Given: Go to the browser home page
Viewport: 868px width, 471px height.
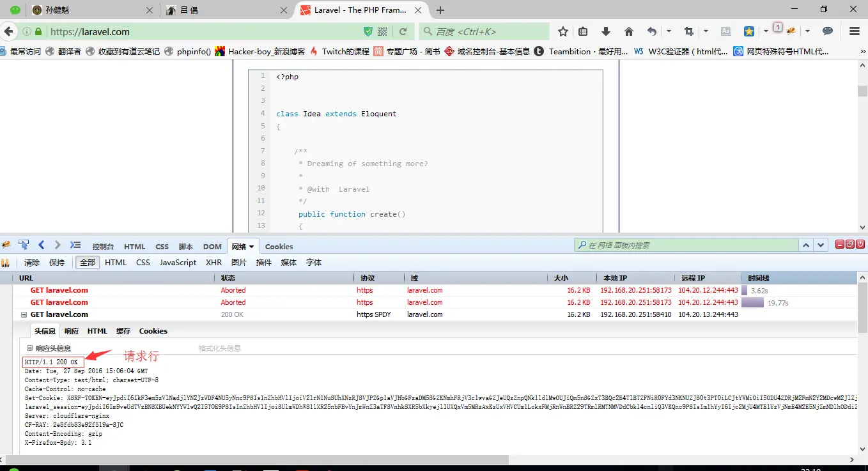Looking at the screenshot, I should click(629, 31).
